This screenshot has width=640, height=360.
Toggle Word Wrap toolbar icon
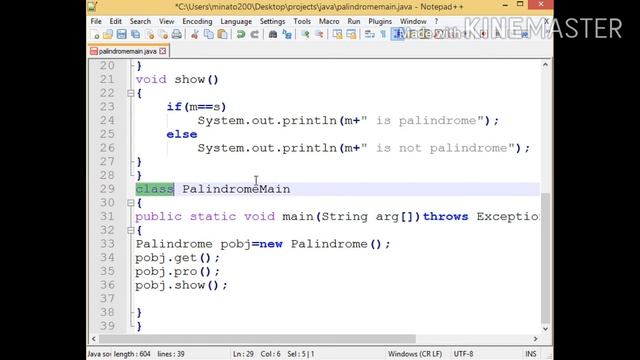369,35
